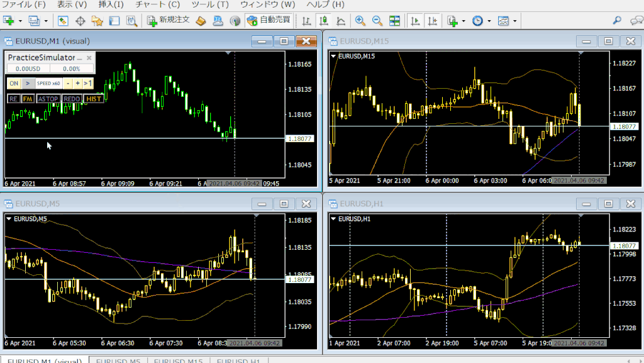
Task: Switch to EURUSD,M5 bottom tab
Action: pos(118,360)
